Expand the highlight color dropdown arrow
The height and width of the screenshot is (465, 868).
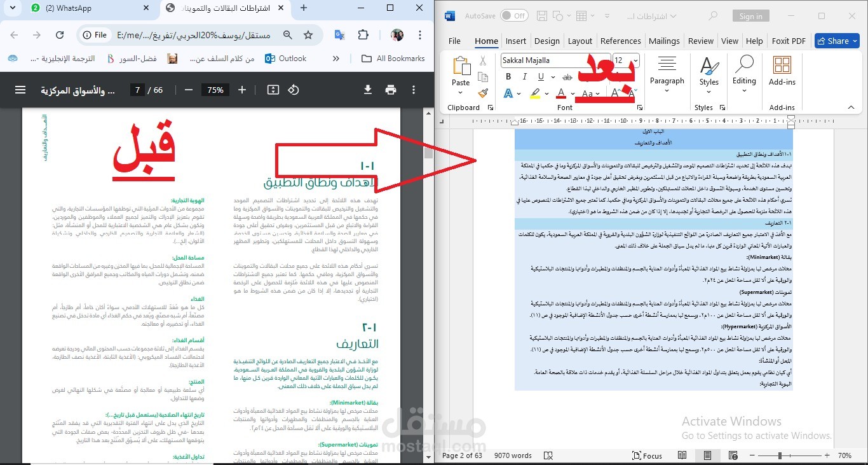click(546, 94)
